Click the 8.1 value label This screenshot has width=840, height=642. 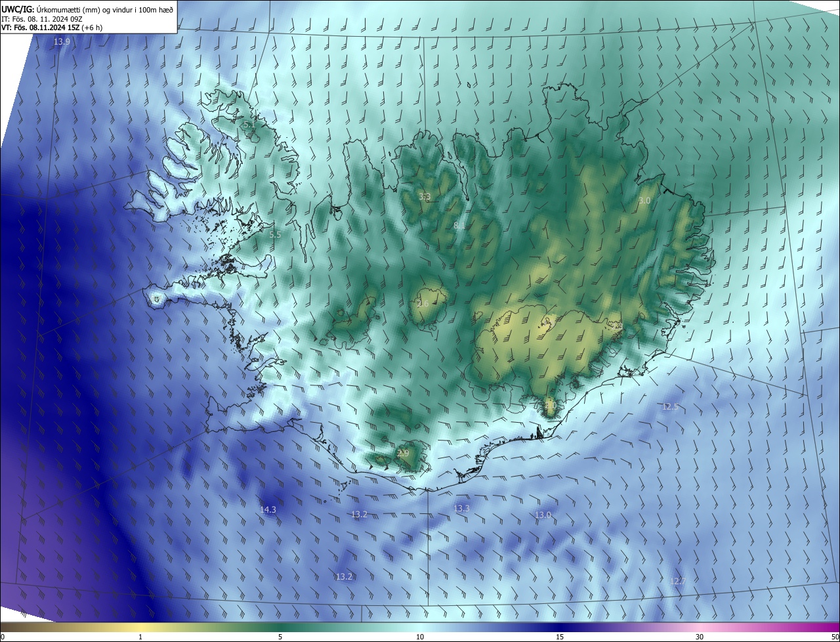pyautogui.click(x=459, y=226)
